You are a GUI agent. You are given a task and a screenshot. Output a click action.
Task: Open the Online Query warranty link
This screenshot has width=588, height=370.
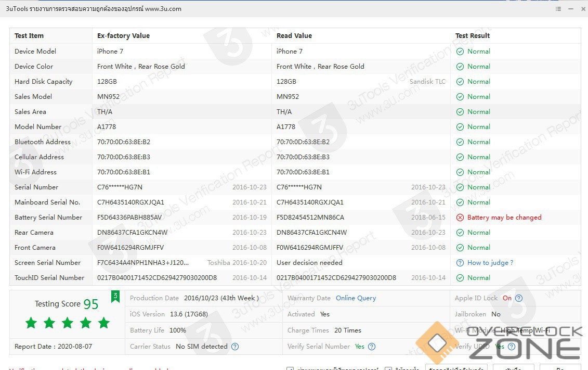[x=356, y=298]
